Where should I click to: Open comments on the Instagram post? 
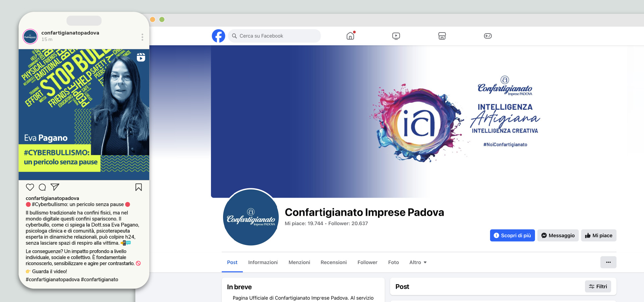pyautogui.click(x=42, y=187)
